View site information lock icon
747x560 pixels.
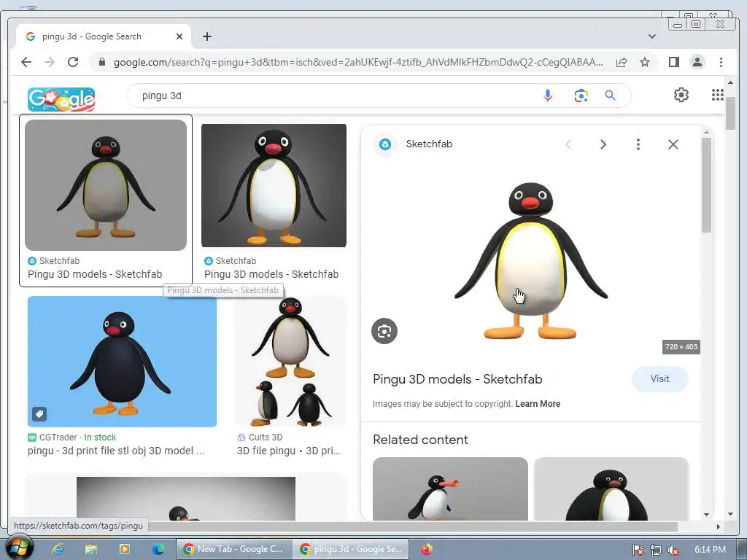101,63
